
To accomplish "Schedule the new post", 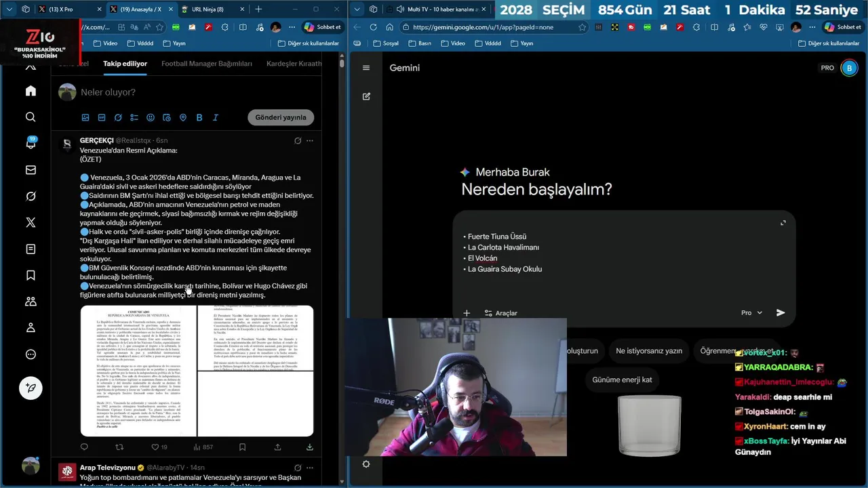I will click(x=167, y=117).
